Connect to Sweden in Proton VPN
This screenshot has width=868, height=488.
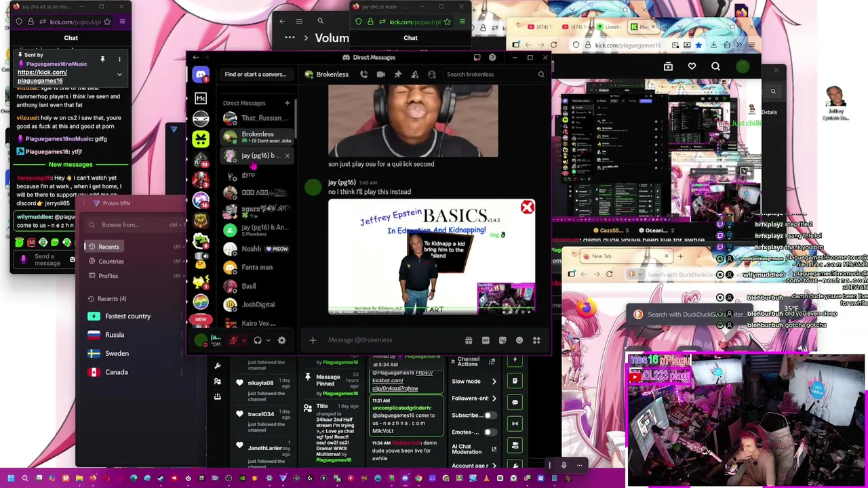pos(117,354)
